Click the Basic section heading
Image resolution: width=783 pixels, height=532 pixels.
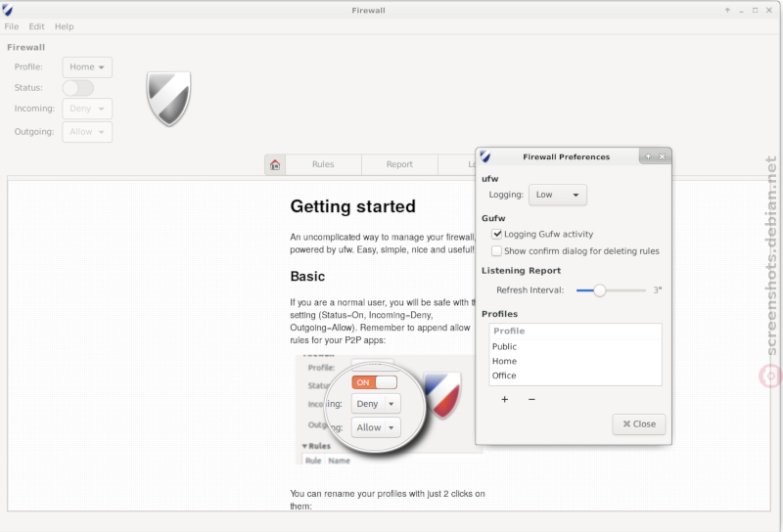tap(307, 277)
